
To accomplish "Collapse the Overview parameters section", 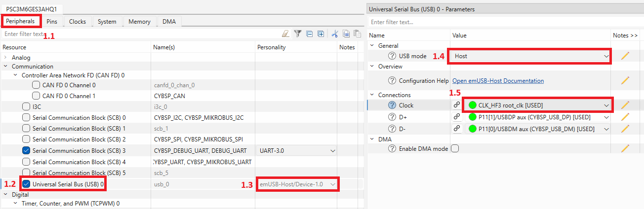I will click(x=372, y=67).
